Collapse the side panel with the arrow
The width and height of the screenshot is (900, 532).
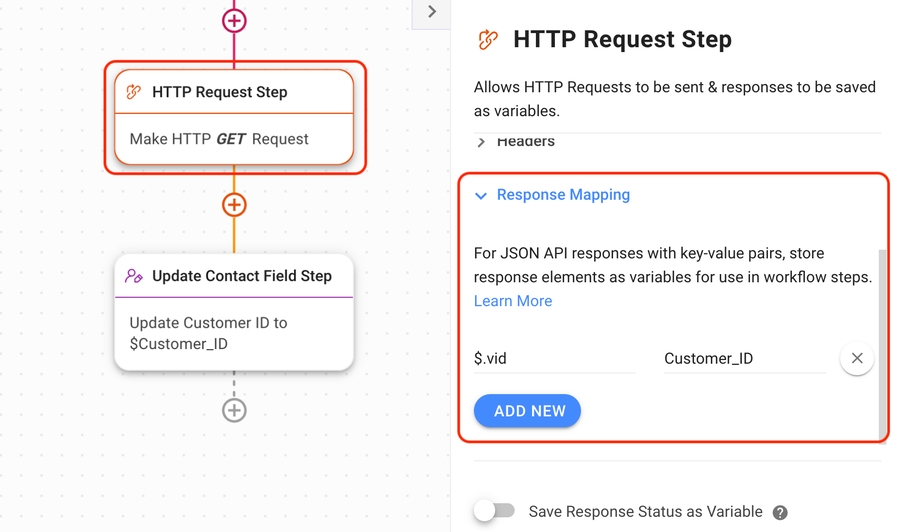point(432,12)
